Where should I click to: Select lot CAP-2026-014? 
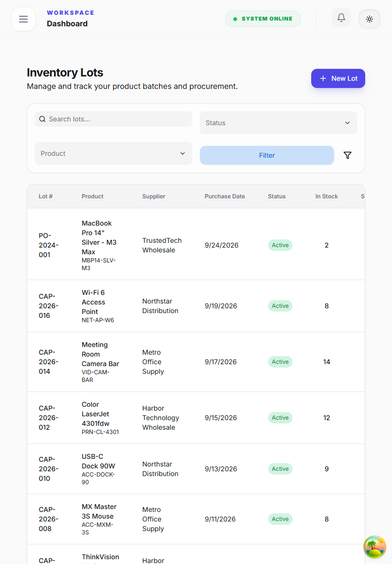[x=49, y=362]
